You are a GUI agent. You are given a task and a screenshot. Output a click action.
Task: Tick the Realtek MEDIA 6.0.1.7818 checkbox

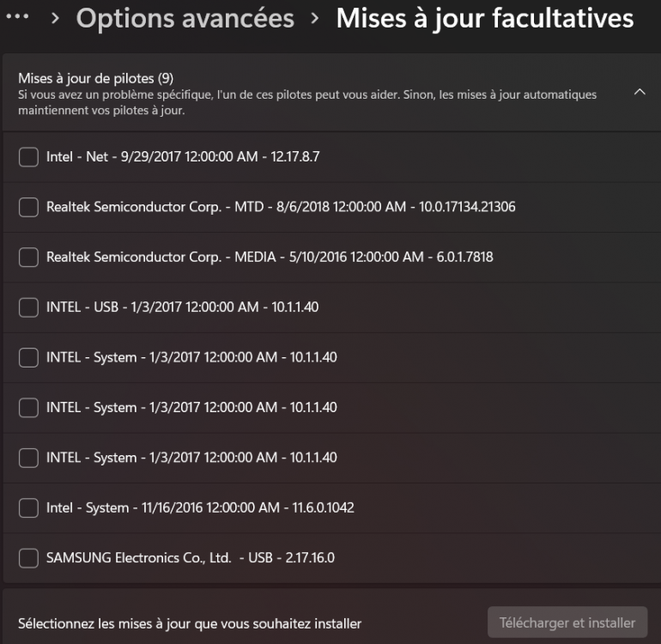(x=28, y=257)
